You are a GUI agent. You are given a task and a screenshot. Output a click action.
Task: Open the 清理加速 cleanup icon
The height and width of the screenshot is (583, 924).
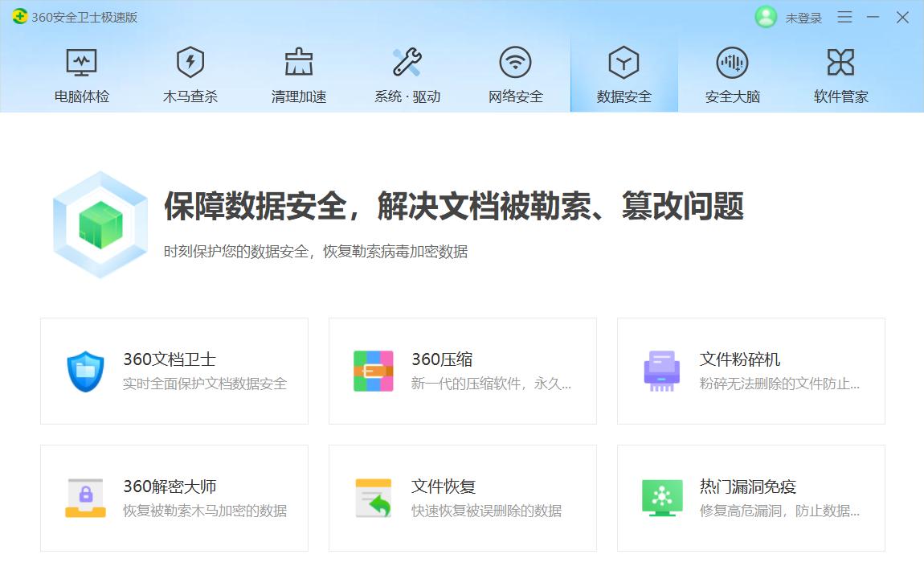pyautogui.click(x=298, y=62)
